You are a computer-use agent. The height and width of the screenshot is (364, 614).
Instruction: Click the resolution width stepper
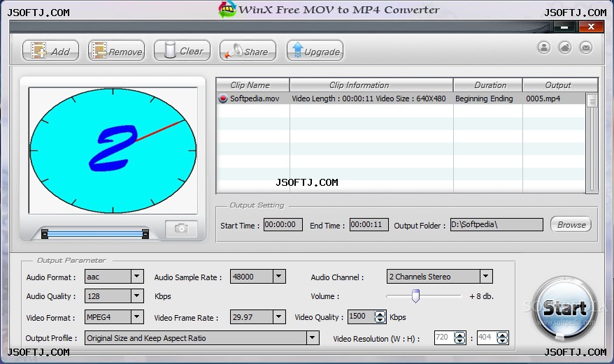coord(459,337)
